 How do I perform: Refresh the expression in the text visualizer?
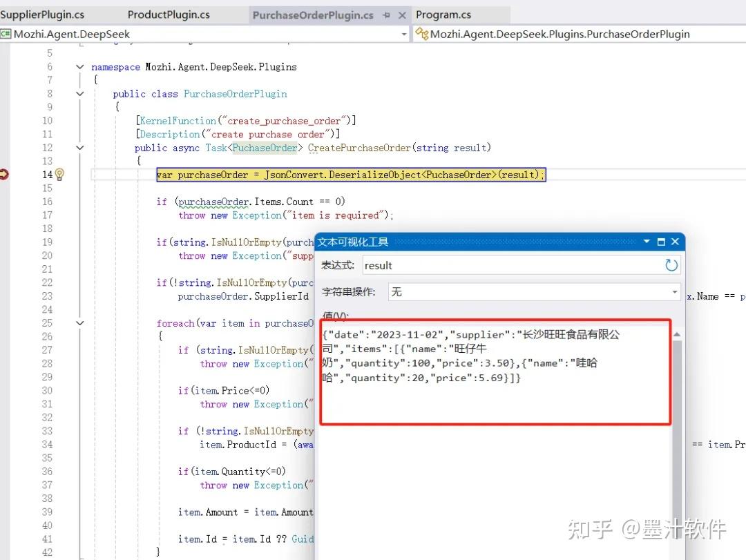[671, 265]
